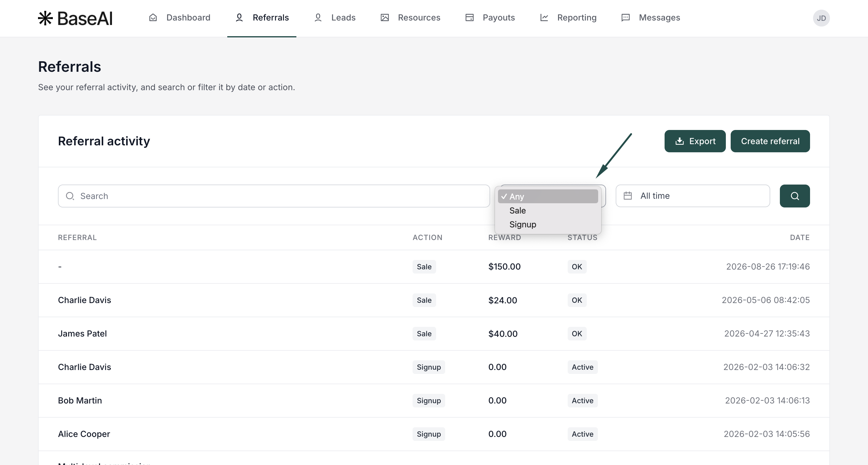
Task: Open the Reporting tab
Action: [x=568, y=17]
